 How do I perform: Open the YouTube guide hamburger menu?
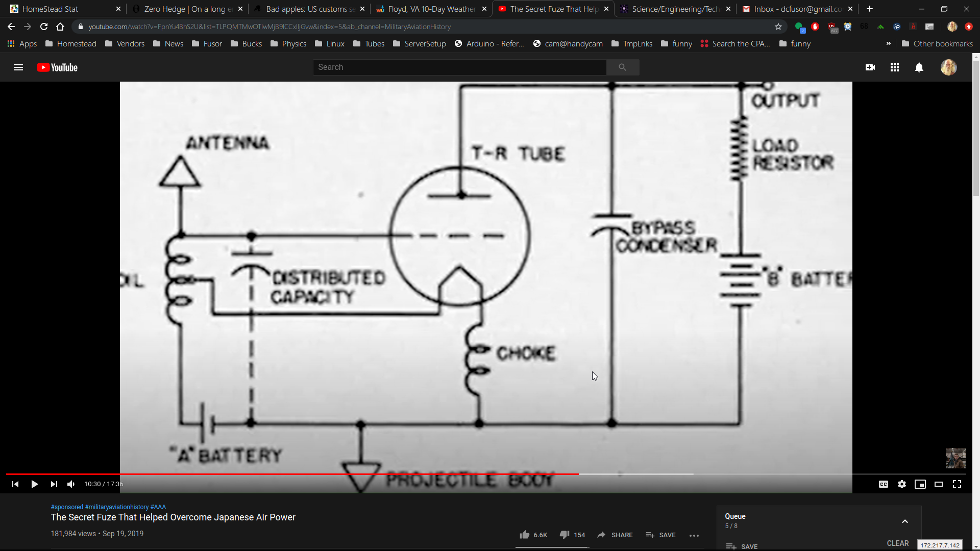(x=18, y=67)
